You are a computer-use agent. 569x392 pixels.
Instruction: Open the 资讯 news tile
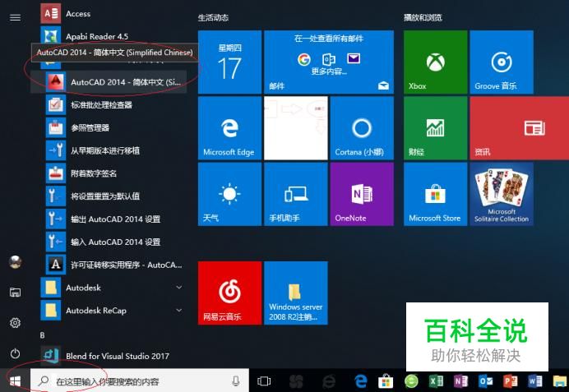pyautogui.click(x=520, y=128)
